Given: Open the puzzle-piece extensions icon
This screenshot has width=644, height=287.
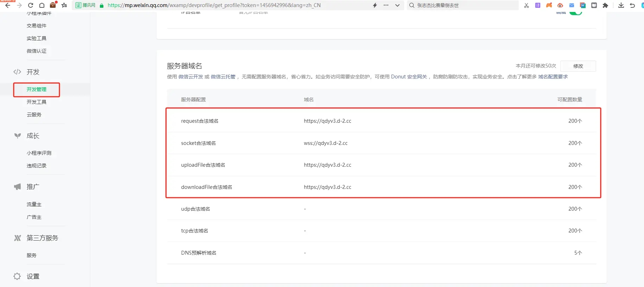Looking at the screenshot, I should click(605, 5).
